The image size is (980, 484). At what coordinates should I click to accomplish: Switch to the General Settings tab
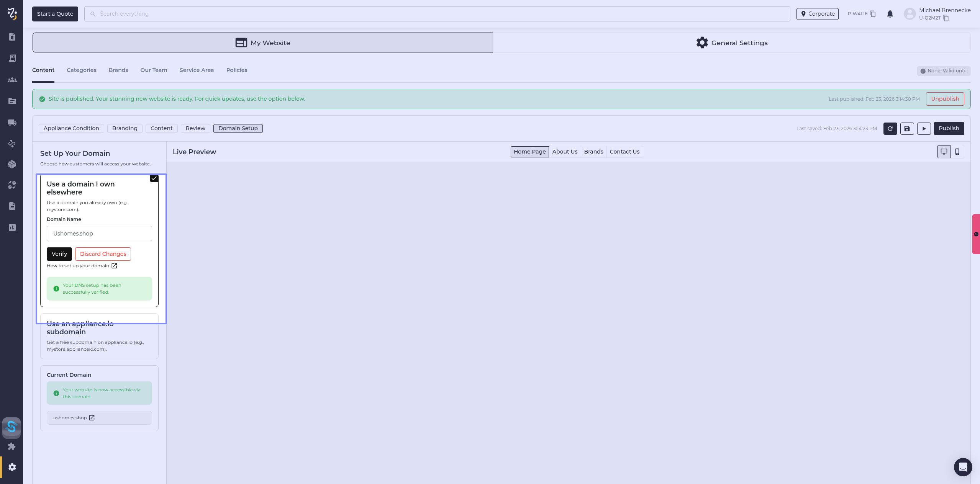731,43
